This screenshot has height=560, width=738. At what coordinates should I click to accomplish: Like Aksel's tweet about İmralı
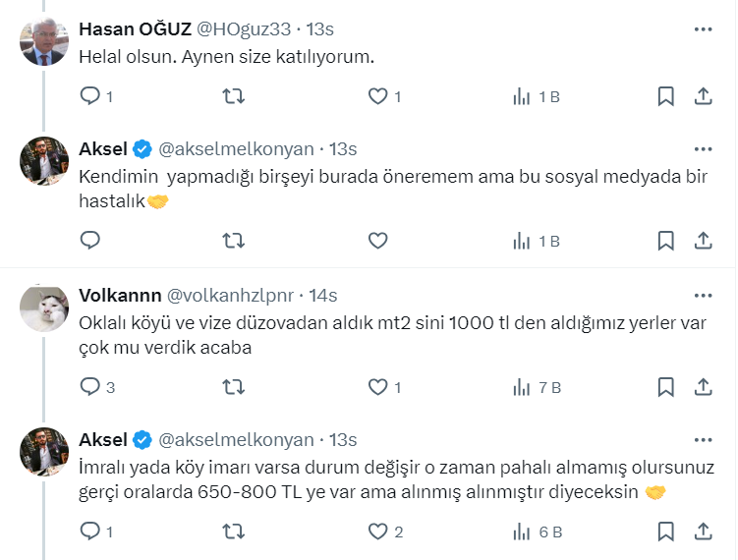pos(377,532)
